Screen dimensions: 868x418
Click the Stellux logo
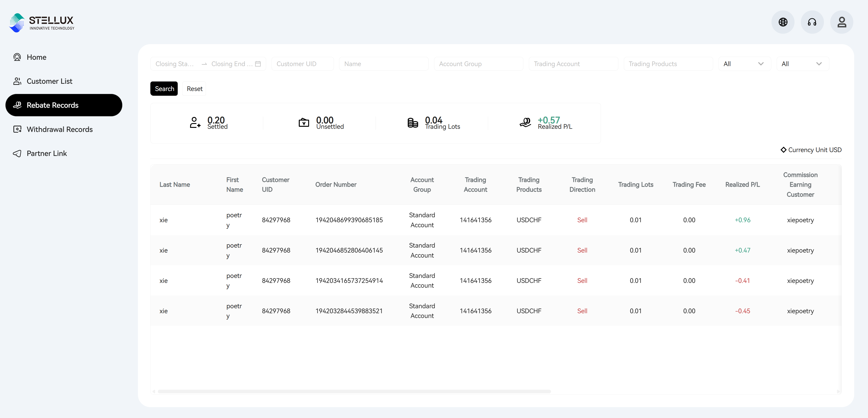tap(42, 23)
